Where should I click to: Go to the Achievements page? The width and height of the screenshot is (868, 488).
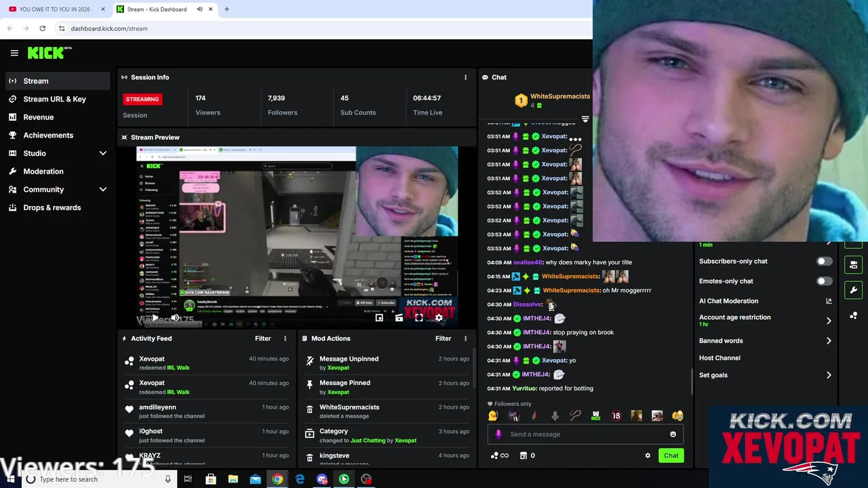[x=58, y=135]
